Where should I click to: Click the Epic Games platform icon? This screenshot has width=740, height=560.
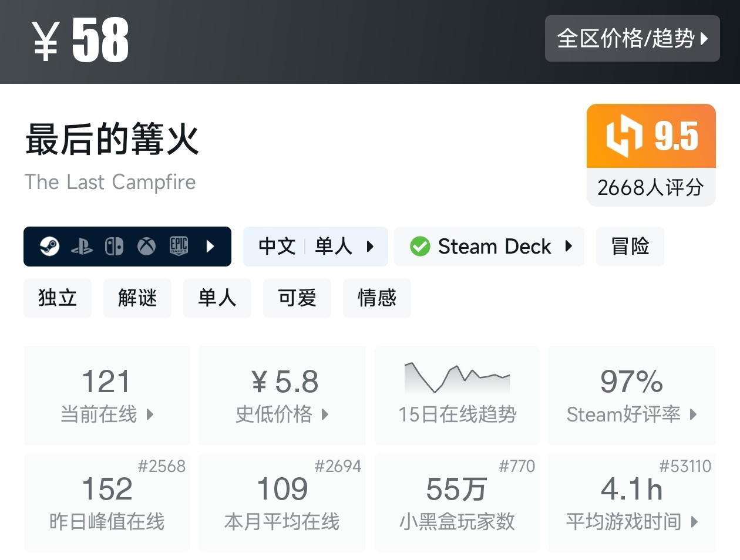[179, 246]
